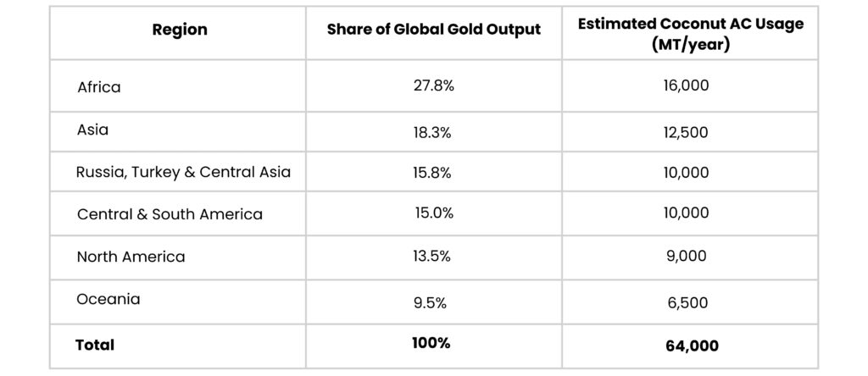
Task: Click the Asia region cell
Action: (x=92, y=130)
